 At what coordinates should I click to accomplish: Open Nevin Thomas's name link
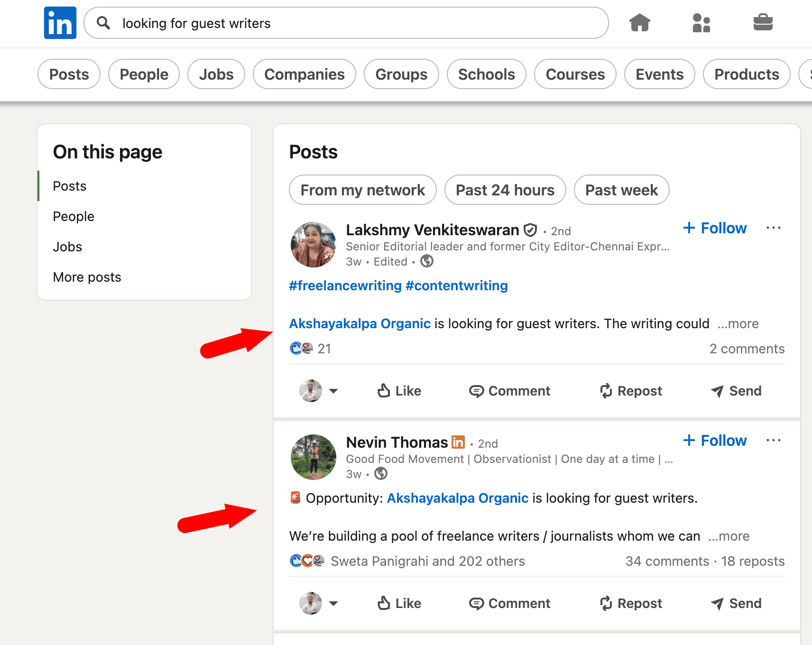click(x=397, y=442)
